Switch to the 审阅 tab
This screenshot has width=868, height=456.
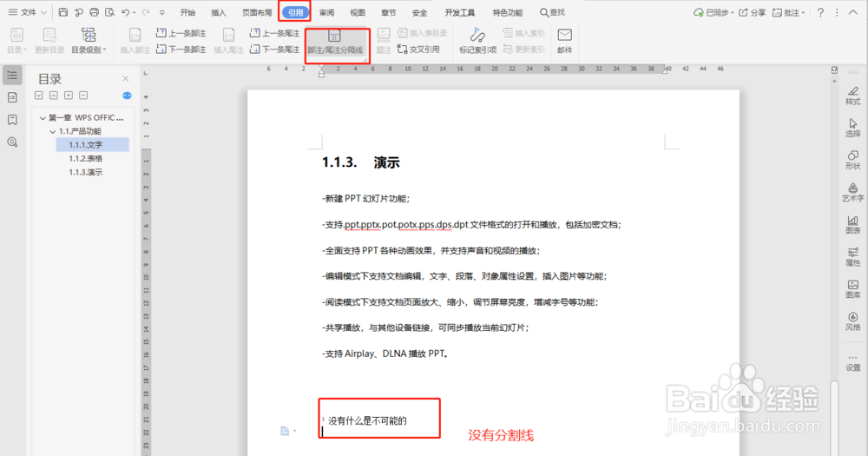click(326, 12)
